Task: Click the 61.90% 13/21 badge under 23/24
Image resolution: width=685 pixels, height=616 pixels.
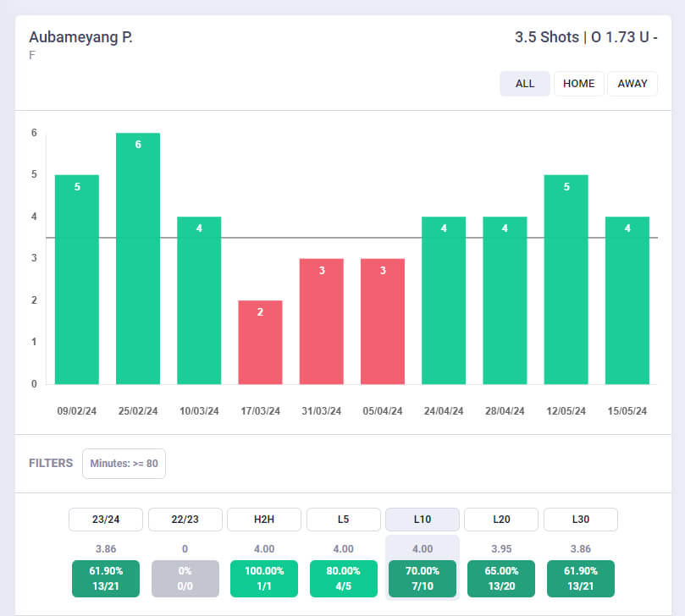Action: (106, 579)
